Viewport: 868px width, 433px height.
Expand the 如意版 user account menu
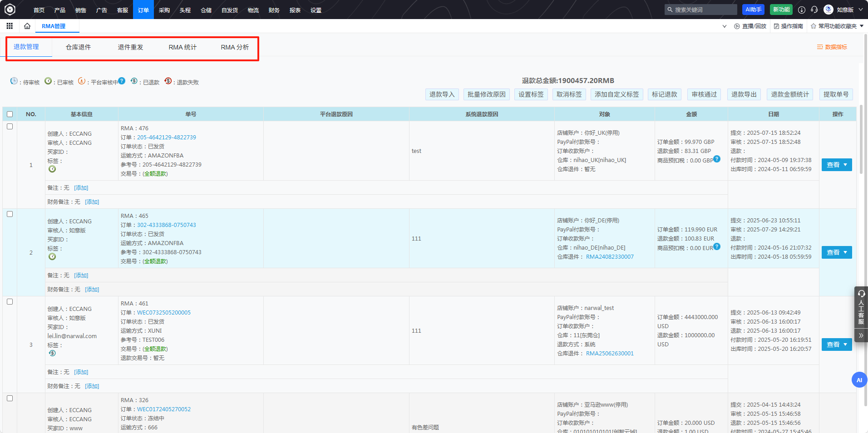pyautogui.click(x=860, y=10)
